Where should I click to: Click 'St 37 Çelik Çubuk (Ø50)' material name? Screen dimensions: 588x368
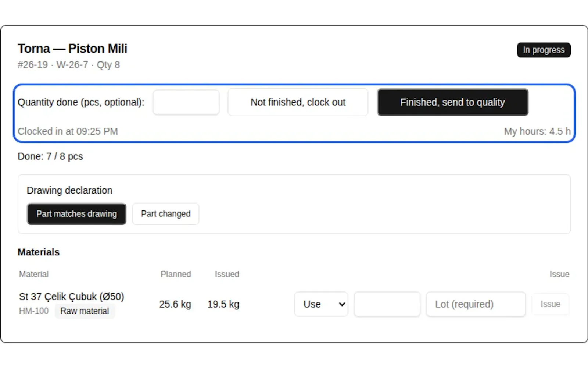coord(72,297)
